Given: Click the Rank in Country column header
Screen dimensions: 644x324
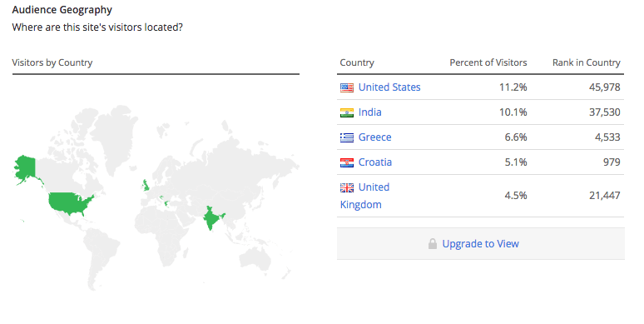Looking at the screenshot, I should click(586, 62).
